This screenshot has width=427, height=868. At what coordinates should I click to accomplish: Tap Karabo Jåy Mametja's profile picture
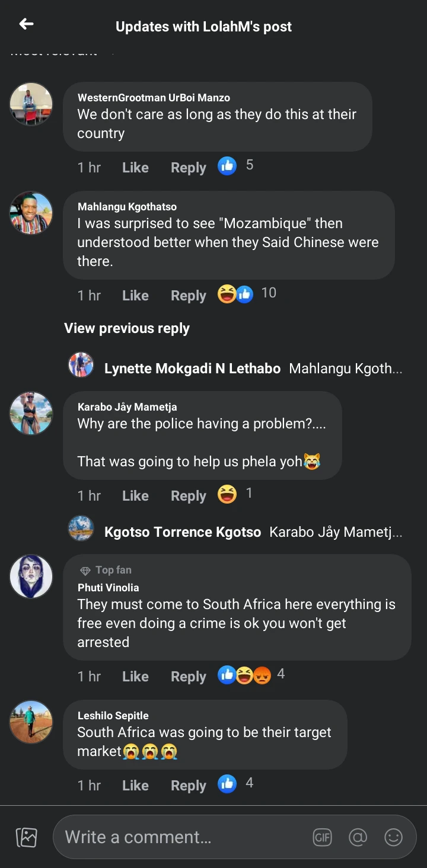[x=31, y=414]
